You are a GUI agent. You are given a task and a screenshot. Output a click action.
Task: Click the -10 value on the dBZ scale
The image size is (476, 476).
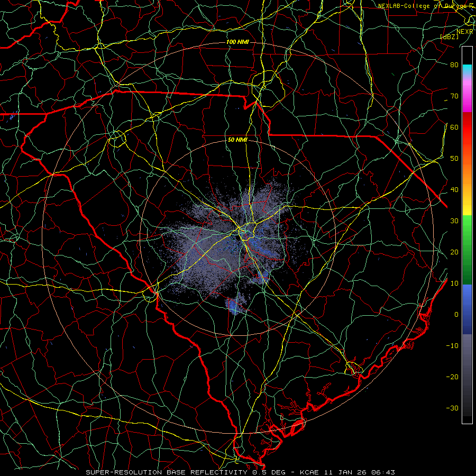tap(452, 346)
